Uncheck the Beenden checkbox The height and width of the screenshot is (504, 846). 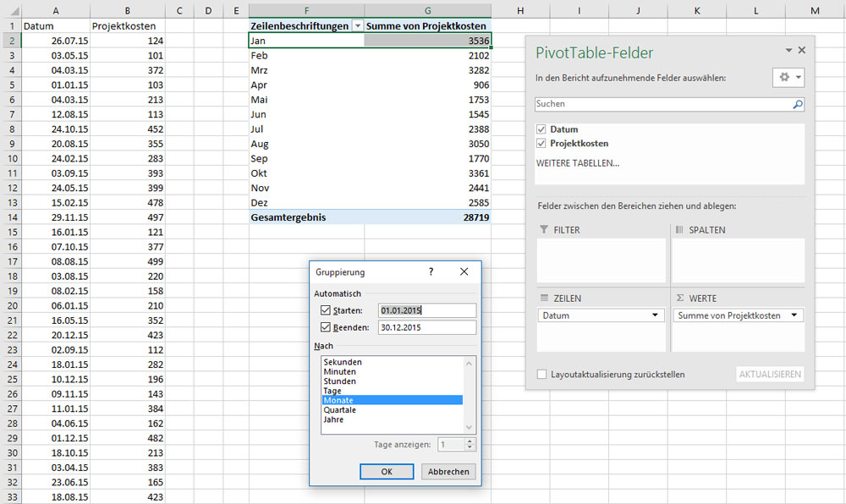click(x=326, y=327)
